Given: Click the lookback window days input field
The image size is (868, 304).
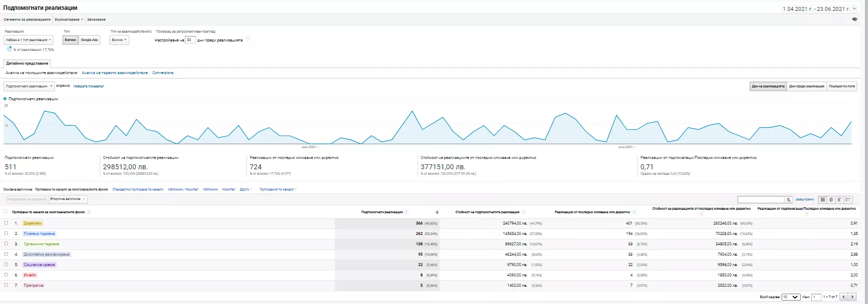Looking at the screenshot, I should tap(190, 40).
